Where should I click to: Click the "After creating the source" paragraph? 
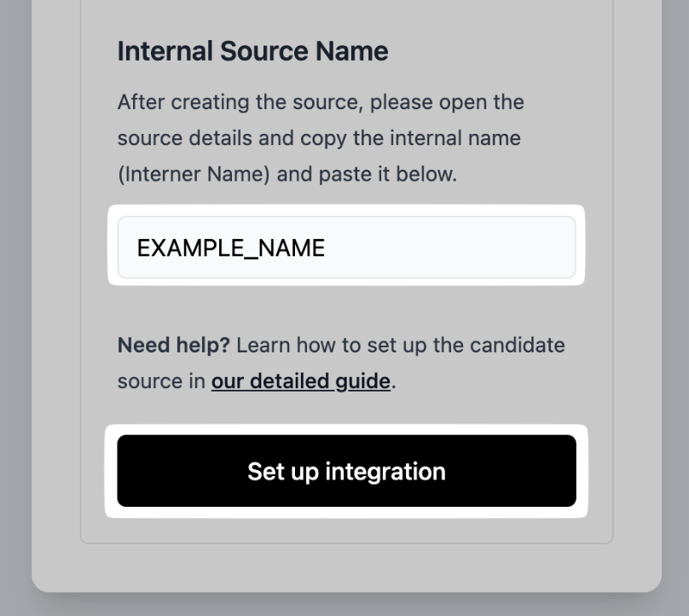[321, 102]
